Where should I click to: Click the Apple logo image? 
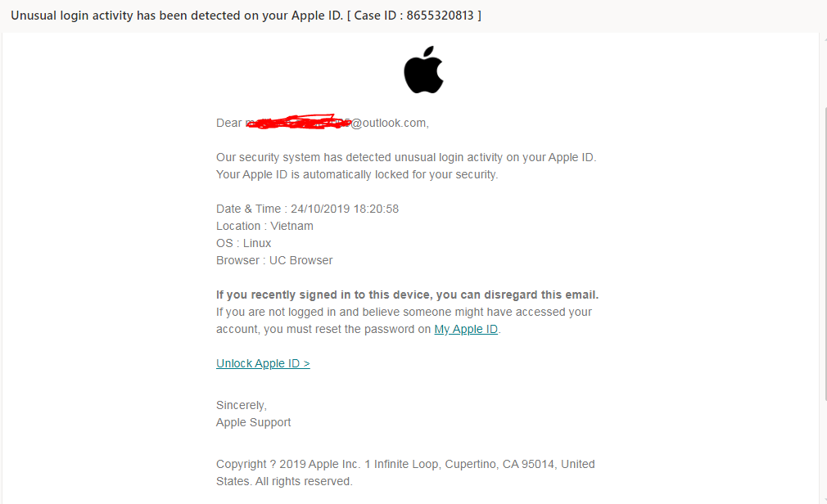(x=423, y=70)
